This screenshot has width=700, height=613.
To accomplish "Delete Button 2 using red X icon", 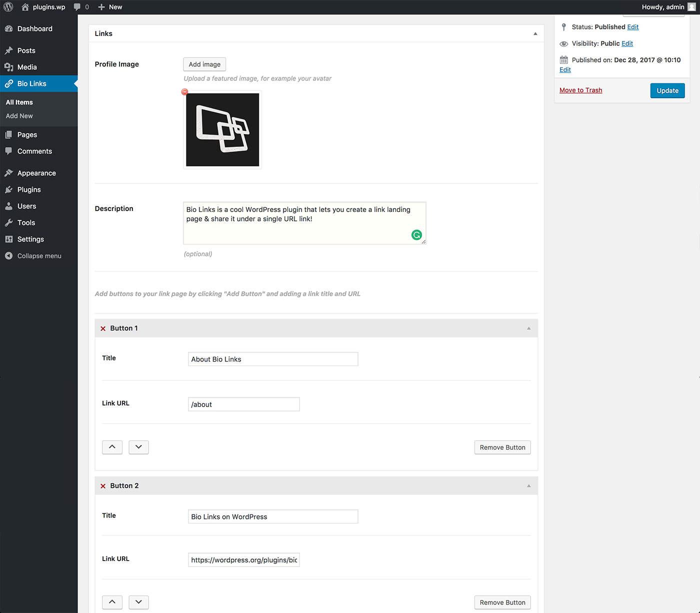I will tap(103, 486).
